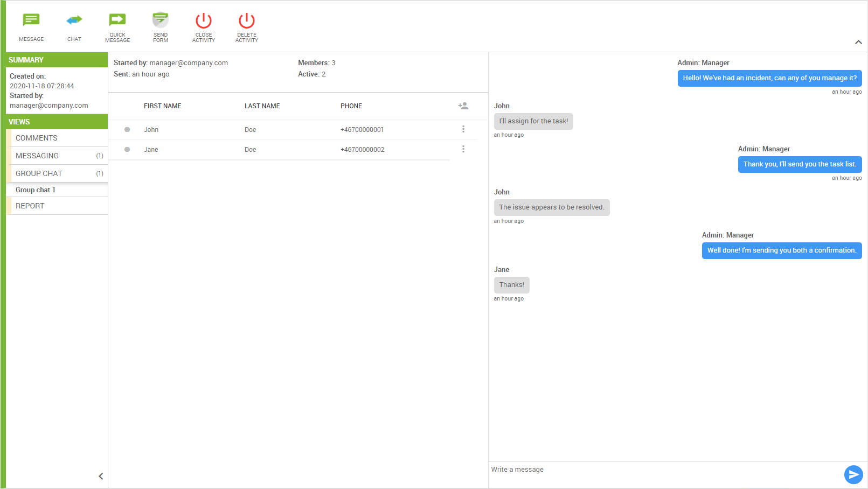Add a member with the person-plus icon

463,106
